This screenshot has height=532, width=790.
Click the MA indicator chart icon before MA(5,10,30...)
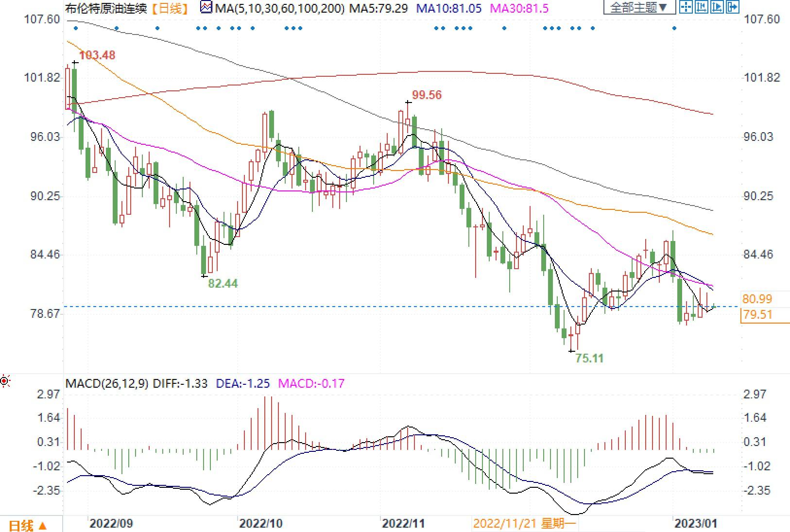click(206, 8)
